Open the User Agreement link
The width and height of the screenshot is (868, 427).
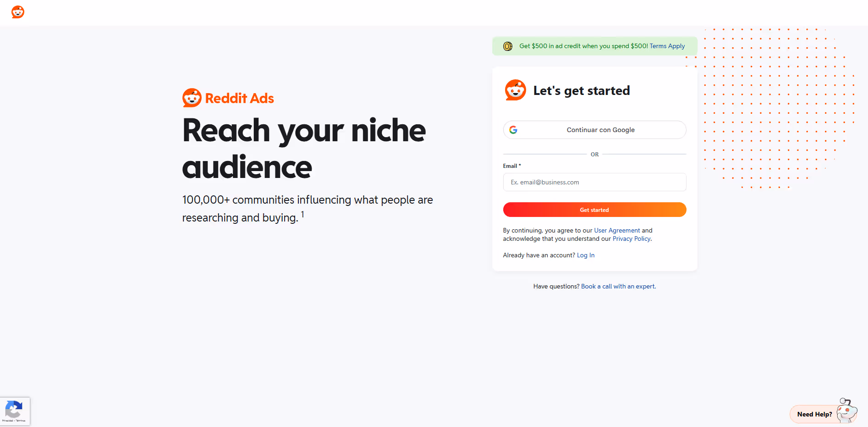click(x=617, y=230)
